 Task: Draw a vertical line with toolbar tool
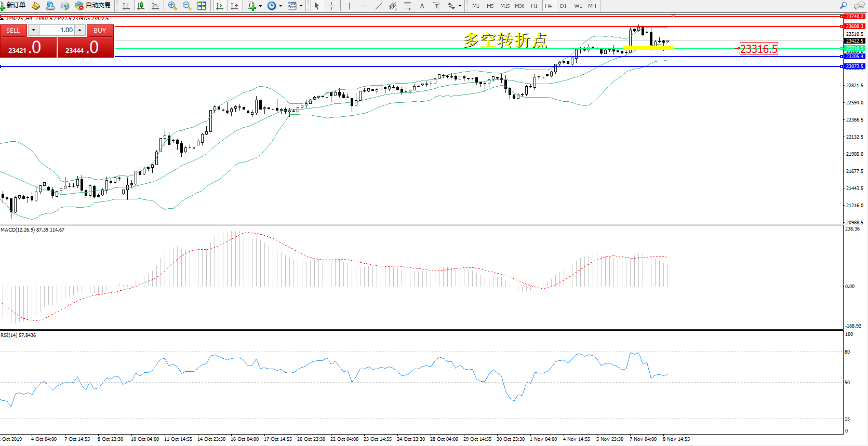tap(349, 6)
